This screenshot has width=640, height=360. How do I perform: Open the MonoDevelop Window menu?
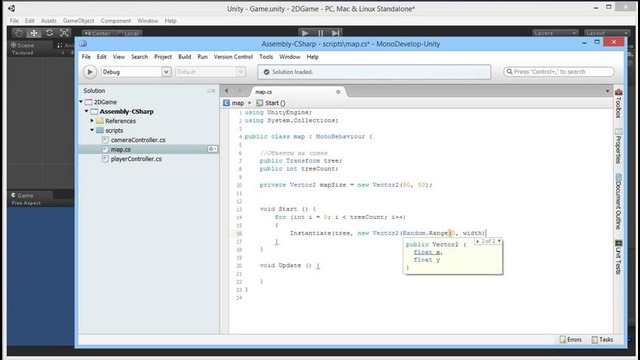[x=289, y=57]
